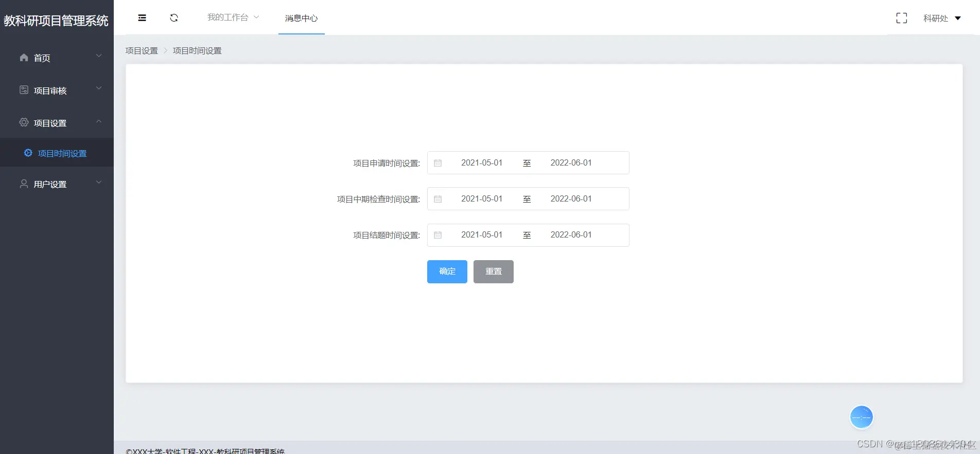Image resolution: width=980 pixels, height=454 pixels.
Task: Click calendar icon in 项目中期检查时间设置 field
Action: (437, 199)
